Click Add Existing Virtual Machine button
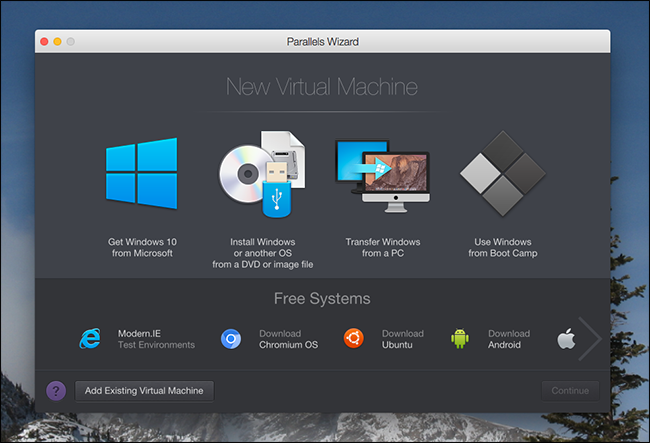Viewport: 650px width, 443px height. tap(144, 391)
